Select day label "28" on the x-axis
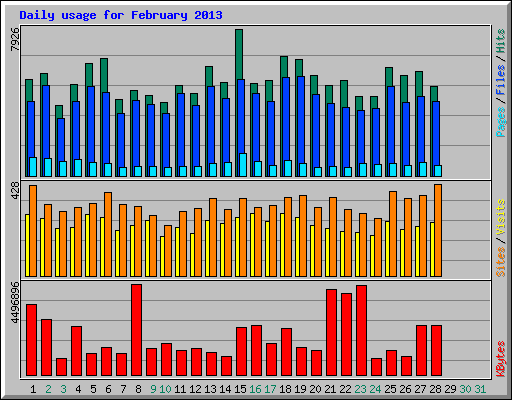 click(435, 389)
